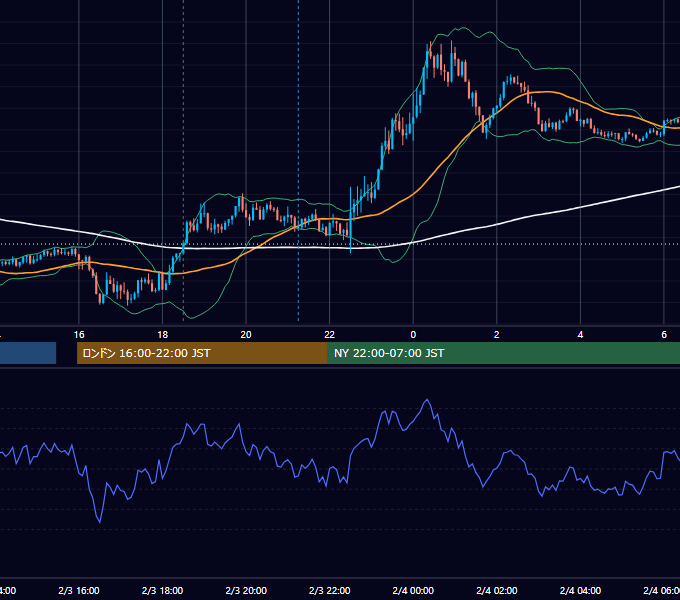Click the 4 hour label on upper chart
Screen dimensions: 680x600
point(580,335)
